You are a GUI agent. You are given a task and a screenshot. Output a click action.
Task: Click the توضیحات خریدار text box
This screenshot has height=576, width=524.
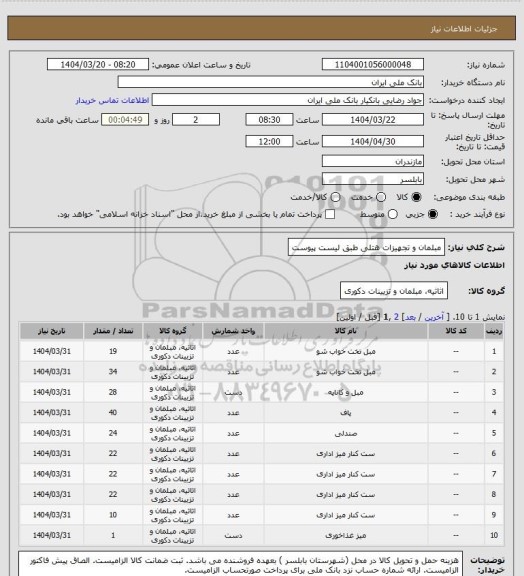[240, 564]
